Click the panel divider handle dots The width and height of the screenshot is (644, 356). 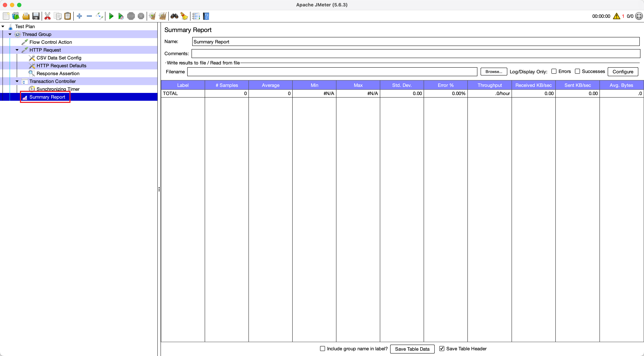[x=159, y=189]
